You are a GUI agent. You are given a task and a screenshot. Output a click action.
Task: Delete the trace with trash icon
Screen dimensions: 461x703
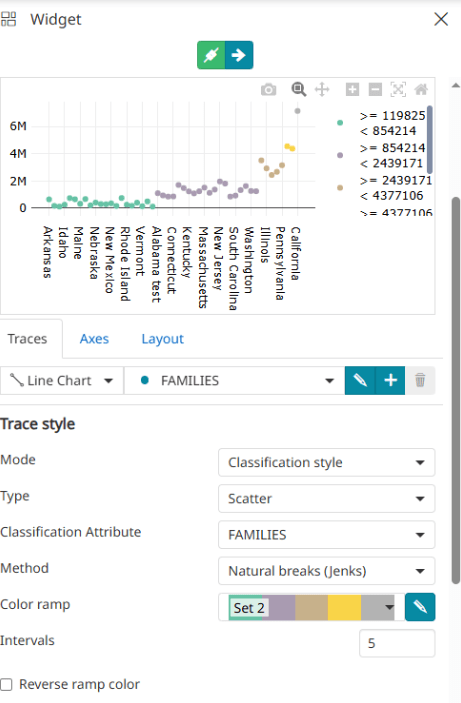(x=420, y=381)
